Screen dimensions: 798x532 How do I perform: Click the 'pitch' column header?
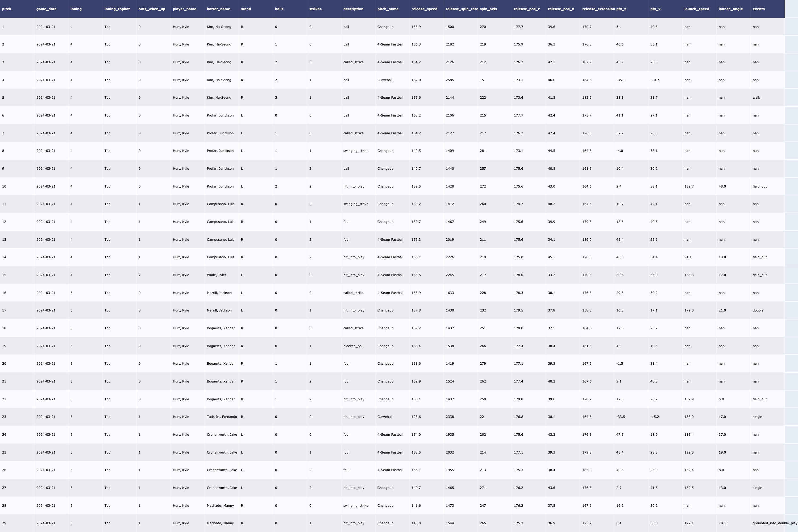tap(7, 9)
